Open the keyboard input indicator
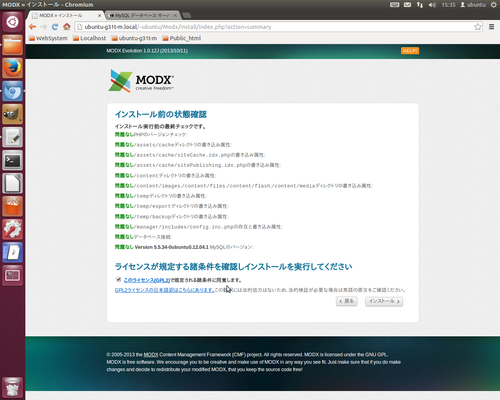 tap(395, 5)
